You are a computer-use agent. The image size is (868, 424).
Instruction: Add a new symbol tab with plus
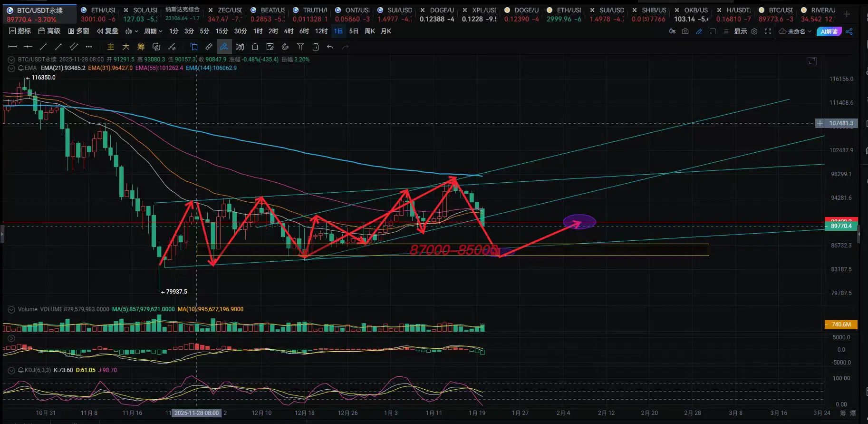point(847,14)
